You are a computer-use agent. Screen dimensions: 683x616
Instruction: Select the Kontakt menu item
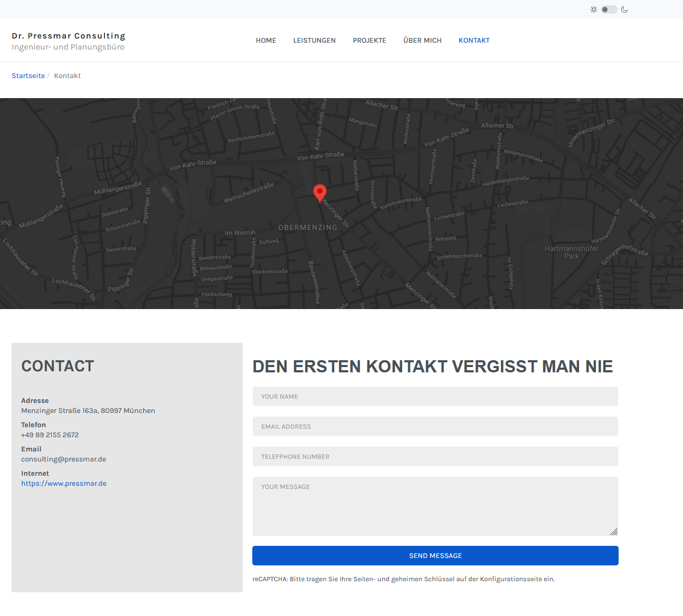pos(474,41)
